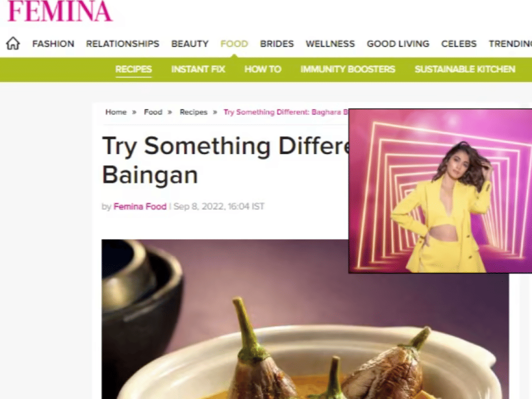Click the Food breadcrumb link
The image size is (532, 399).
[153, 112]
